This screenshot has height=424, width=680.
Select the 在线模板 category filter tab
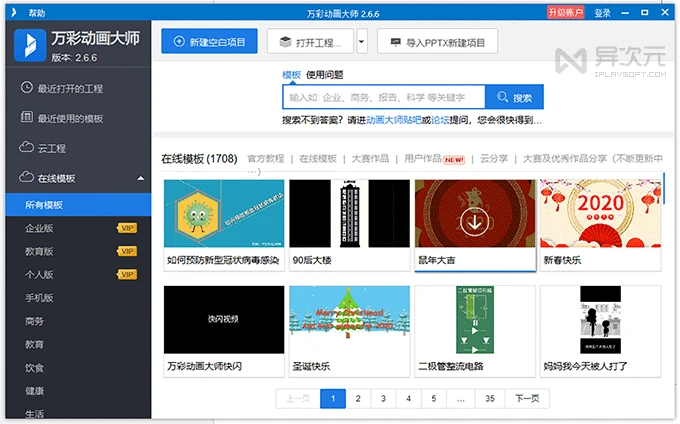pyautogui.click(x=318, y=159)
